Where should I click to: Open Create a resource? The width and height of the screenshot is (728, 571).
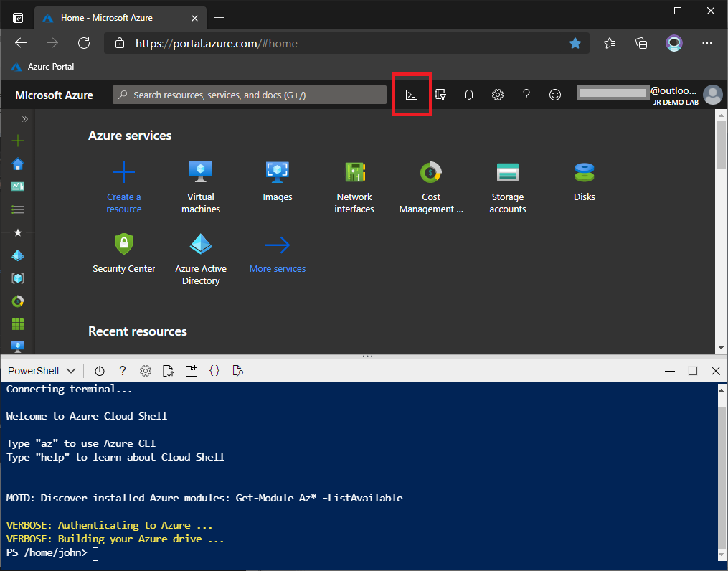[123, 187]
